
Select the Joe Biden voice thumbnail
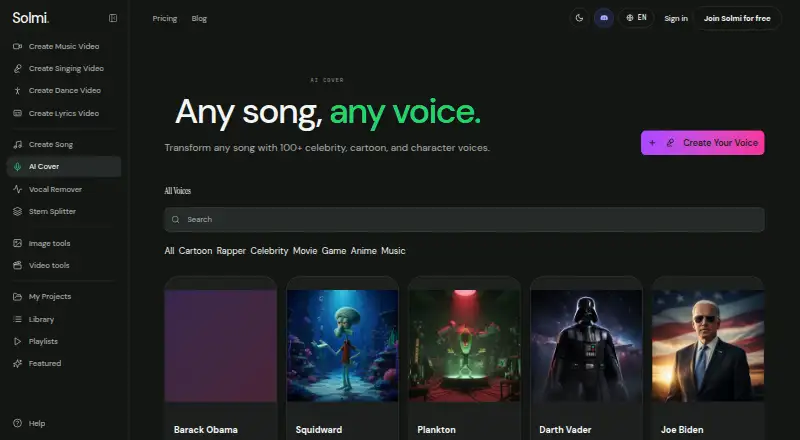[708, 346]
